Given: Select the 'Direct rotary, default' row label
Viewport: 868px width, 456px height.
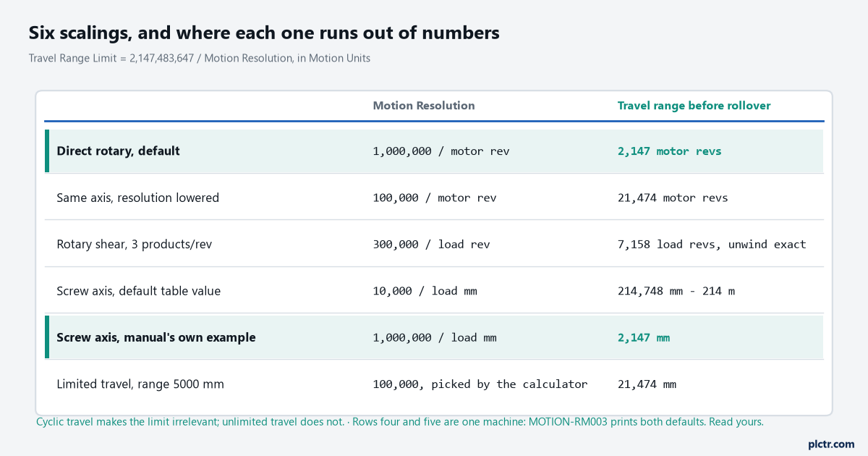Looking at the screenshot, I should point(119,151).
